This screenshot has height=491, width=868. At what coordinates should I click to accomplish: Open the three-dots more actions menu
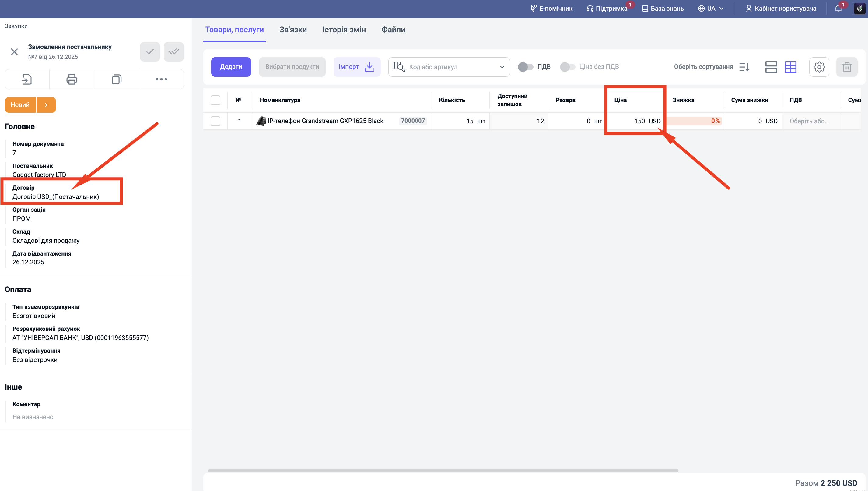click(161, 79)
